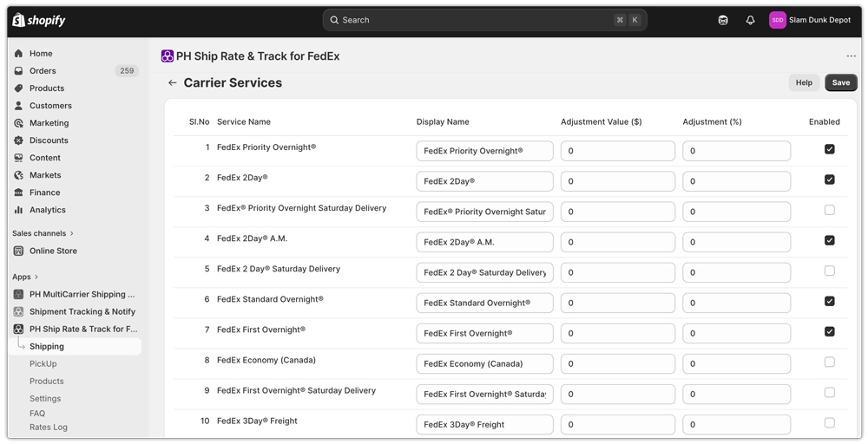Image resolution: width=868 pixels, height=444 pixels.
Task: Click the Service Name column header
Action: (x=244, y=121)
